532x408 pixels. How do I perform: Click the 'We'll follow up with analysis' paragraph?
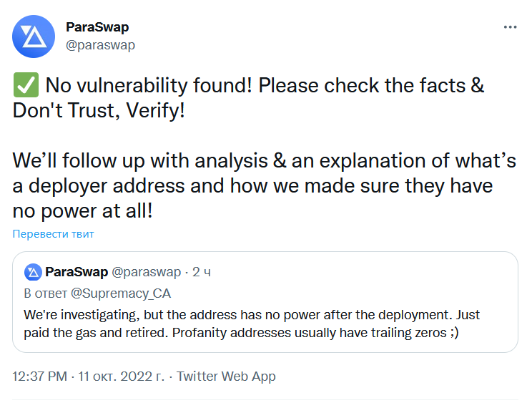point(265,185)
